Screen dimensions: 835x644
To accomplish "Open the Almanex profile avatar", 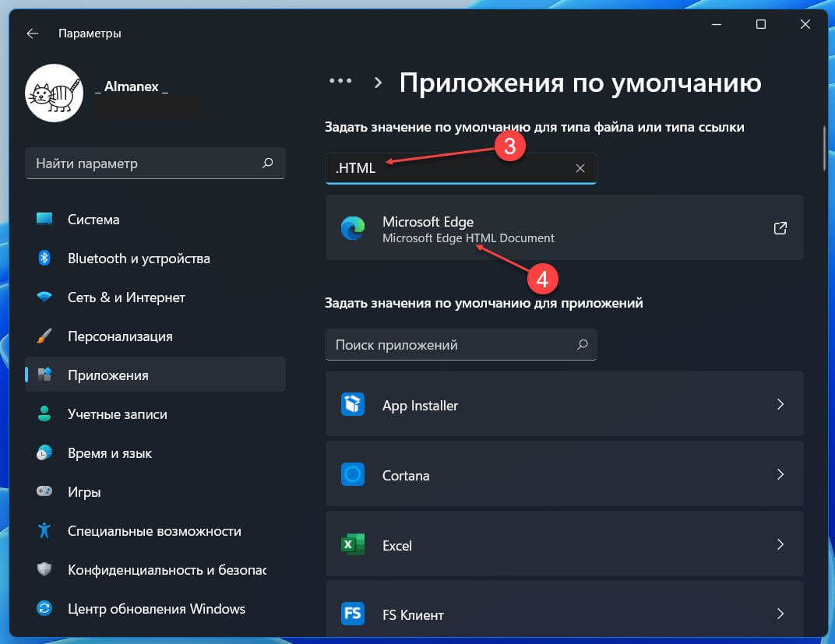I will pyautogui.click(x=54, y=93).
